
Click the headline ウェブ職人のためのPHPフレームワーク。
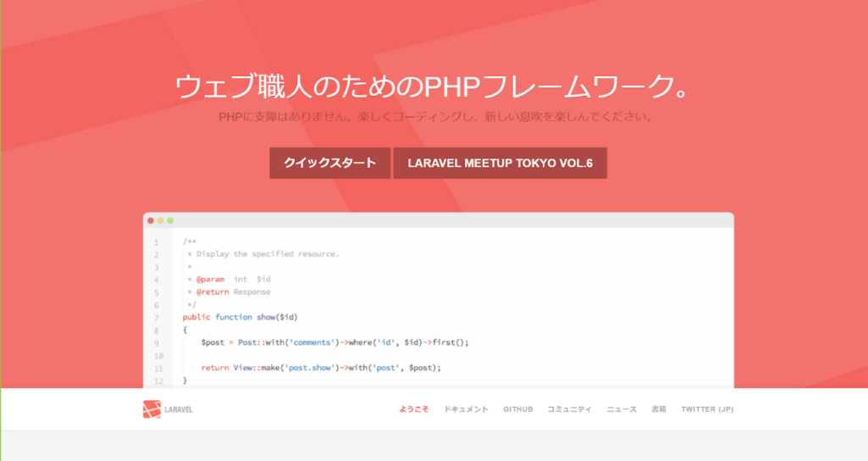433,87
